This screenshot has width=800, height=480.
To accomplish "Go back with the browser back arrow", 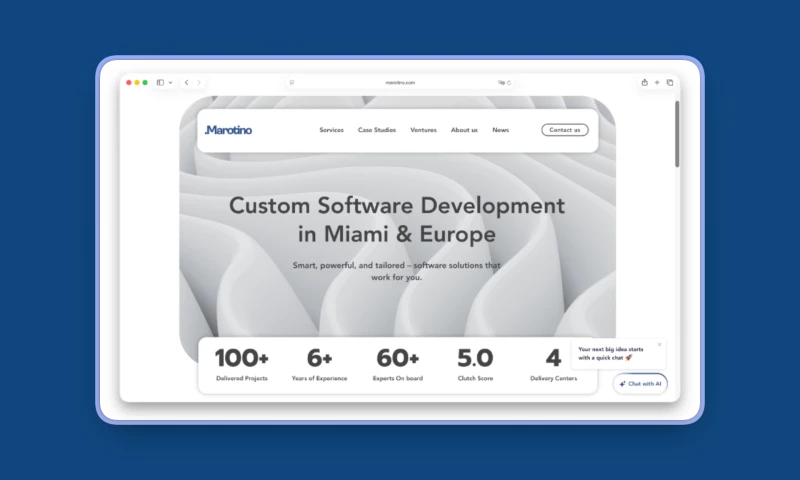I will click(186, 83).
